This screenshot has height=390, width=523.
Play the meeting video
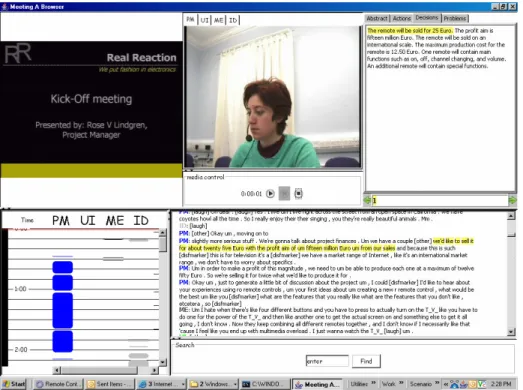tap(270, 193)
